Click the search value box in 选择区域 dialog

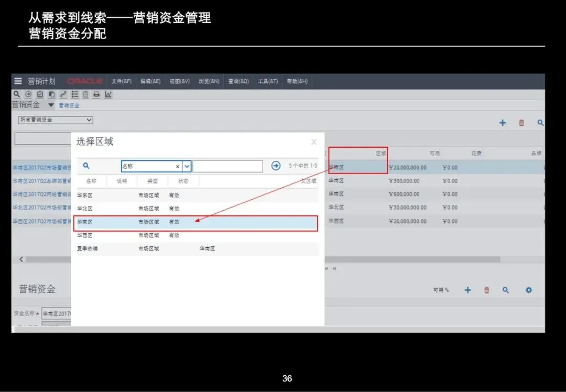228,166
